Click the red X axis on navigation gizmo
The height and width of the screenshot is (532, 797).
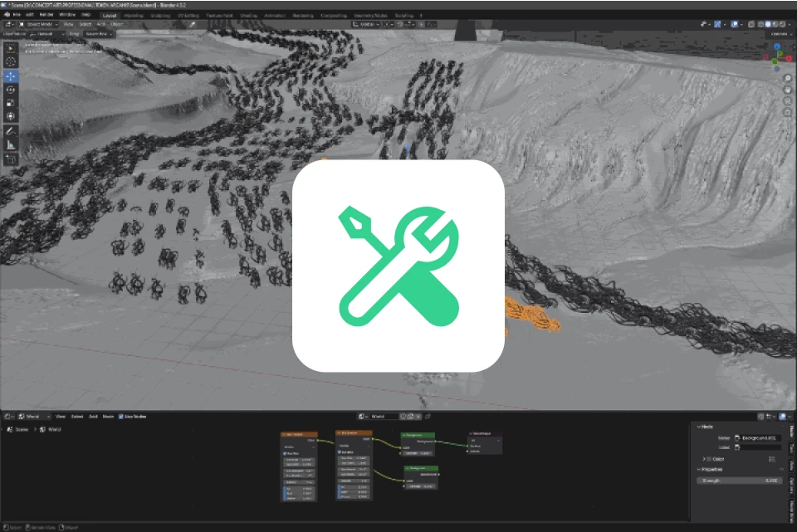click(789, 58)
